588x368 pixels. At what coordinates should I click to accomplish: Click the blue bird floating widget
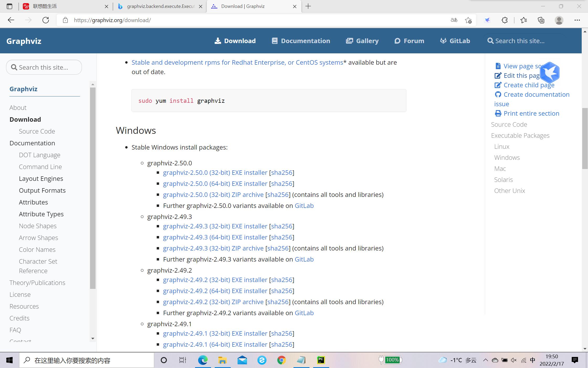click(x=550, y=73)
